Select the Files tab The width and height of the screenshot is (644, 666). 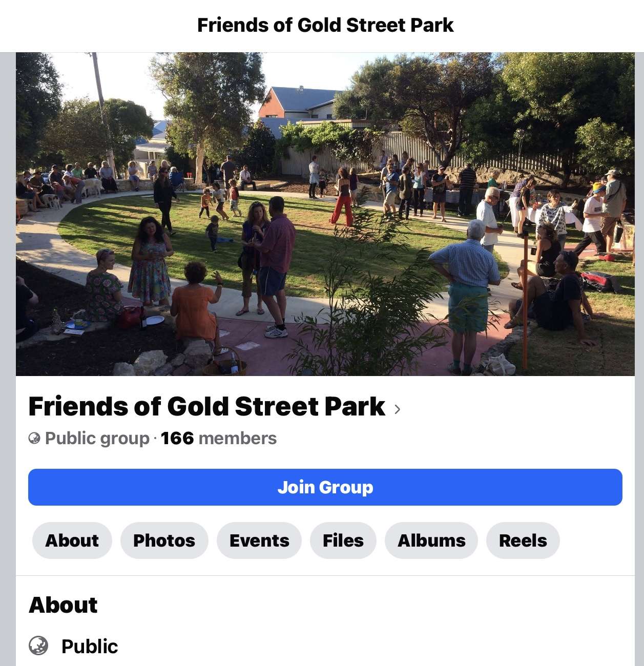point(343,540)
